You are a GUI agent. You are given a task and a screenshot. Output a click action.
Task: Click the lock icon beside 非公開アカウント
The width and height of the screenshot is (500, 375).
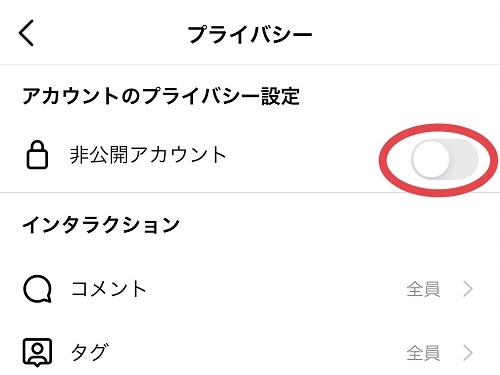(x=37, y=155)
